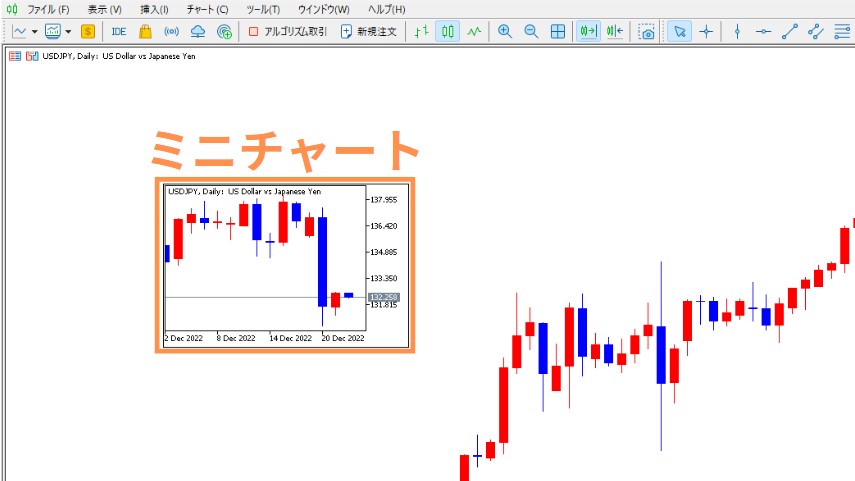Toggle the アルゴリズム取引 button
Viewport: 855px width, 481px height.
point(287,32)
